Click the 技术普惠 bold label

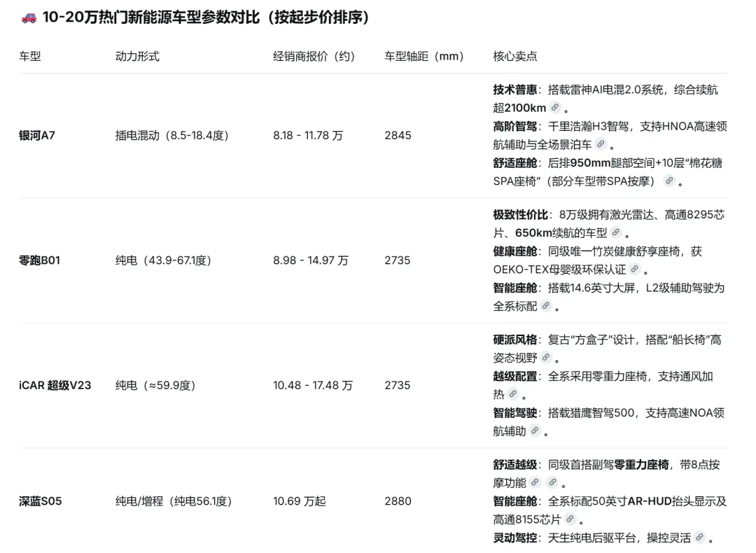(515, 90)
